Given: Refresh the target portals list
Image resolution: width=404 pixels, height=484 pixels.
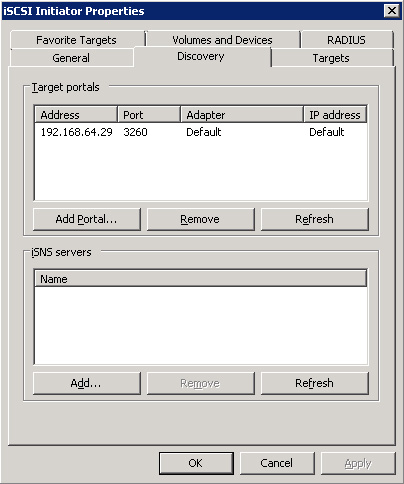Looking at the screenshot, I should (314, 219).
